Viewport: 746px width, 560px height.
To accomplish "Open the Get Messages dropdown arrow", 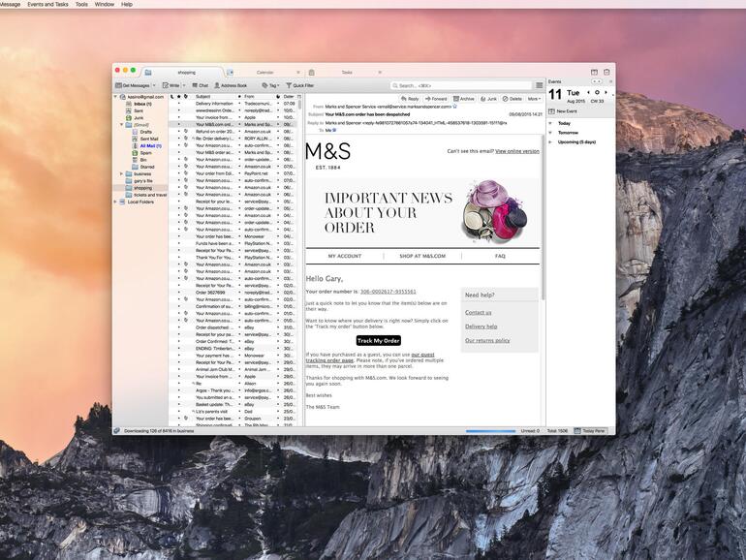I will tap(154, 85).
